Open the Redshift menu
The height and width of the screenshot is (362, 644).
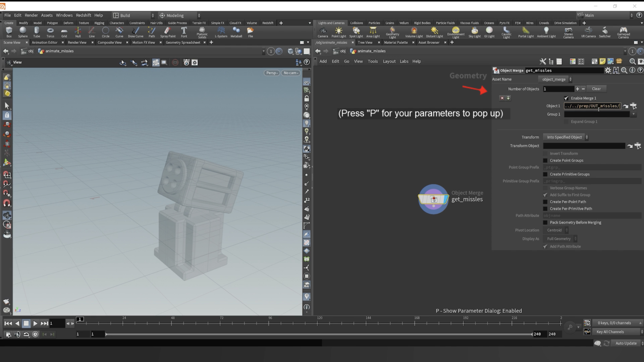pos(83,15)
